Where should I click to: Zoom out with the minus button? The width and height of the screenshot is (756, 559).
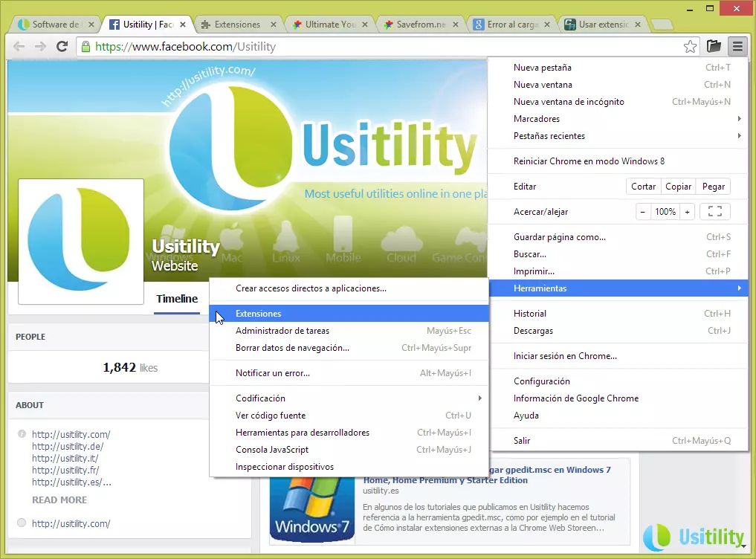pos(643,212)
